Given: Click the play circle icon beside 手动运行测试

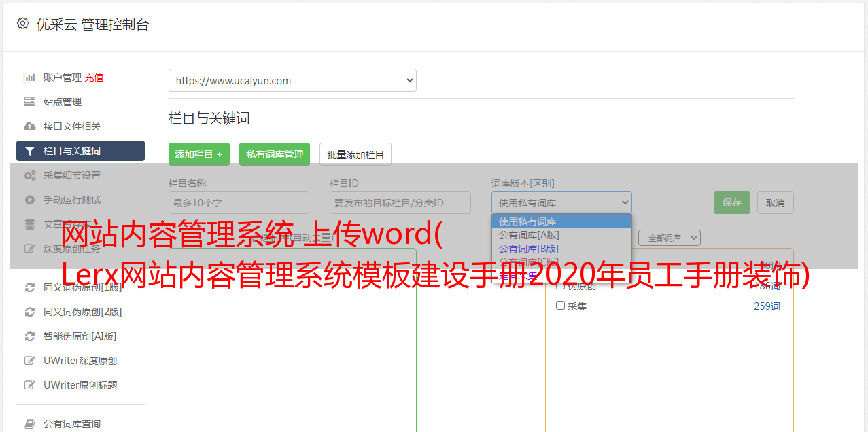Looking at the screenshot, I should [x=29, y=200].
